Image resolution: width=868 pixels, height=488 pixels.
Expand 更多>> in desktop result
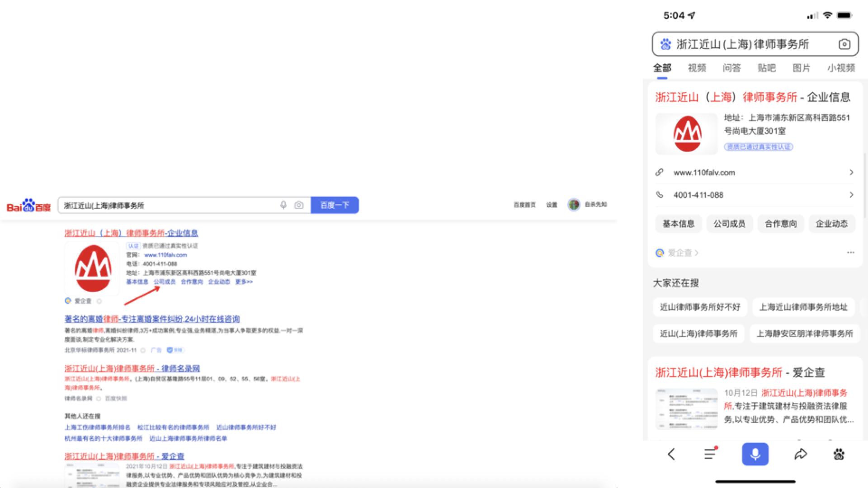point(244,282)
